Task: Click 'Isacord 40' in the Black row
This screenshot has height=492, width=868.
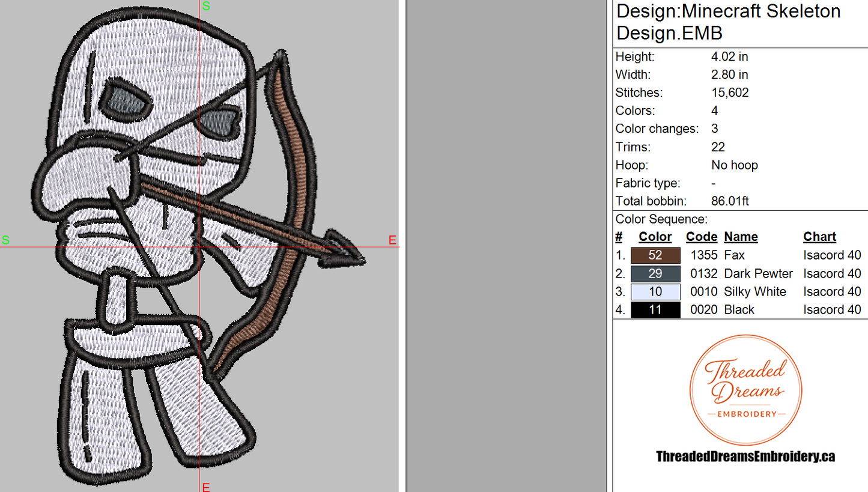Action: coord(832,309)
